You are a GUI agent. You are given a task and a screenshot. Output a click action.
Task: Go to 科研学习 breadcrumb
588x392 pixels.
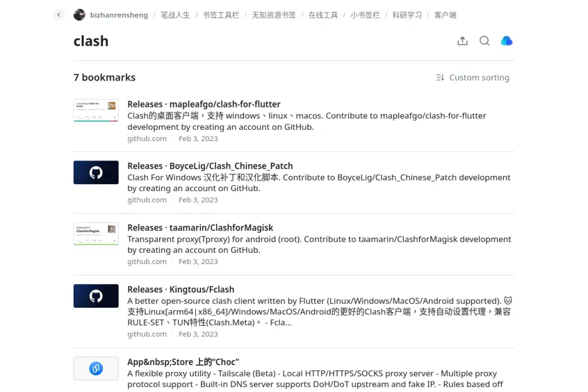[x=407, y=15]
